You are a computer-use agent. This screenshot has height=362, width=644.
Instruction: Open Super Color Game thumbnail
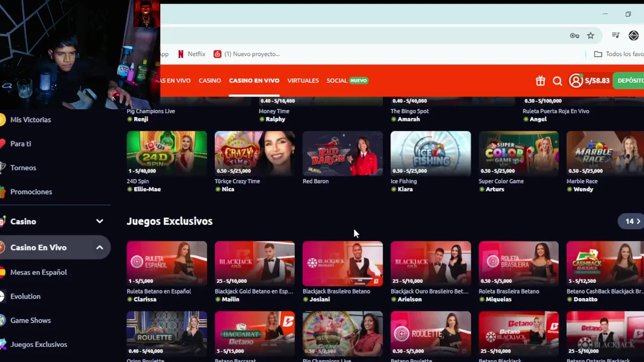(x=519, y=153)
